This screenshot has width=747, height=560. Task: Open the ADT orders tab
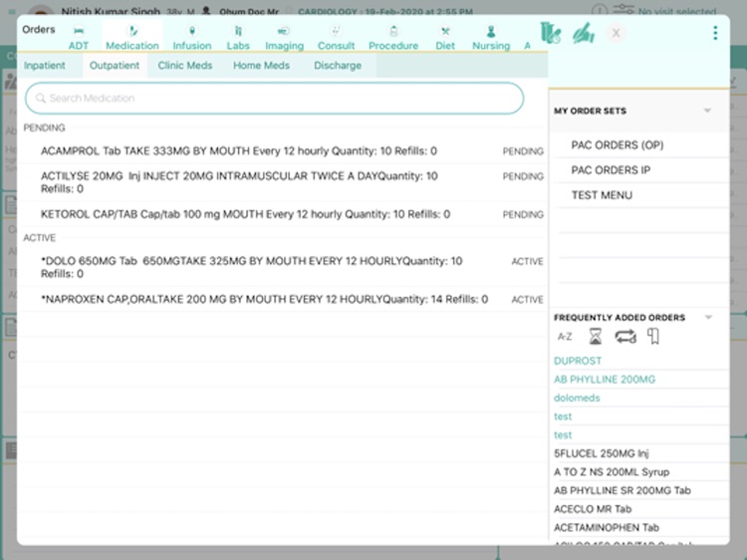[79, 38]
